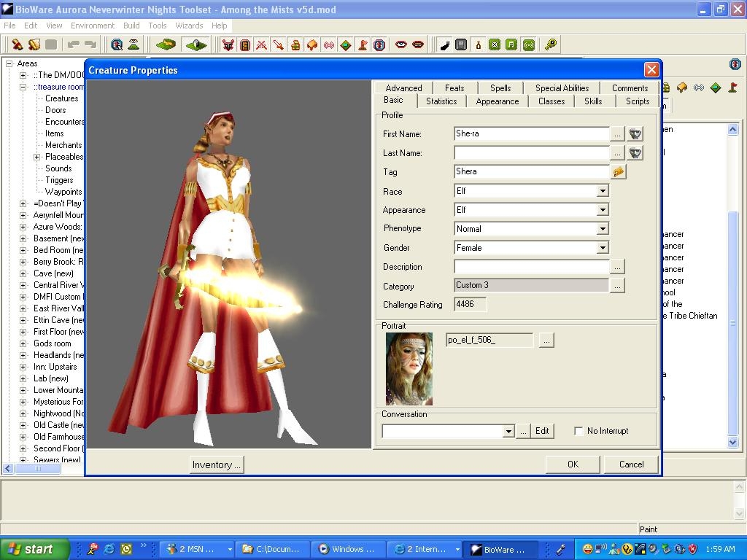
Task: Click the Inventory button
Action: [216, 464]
